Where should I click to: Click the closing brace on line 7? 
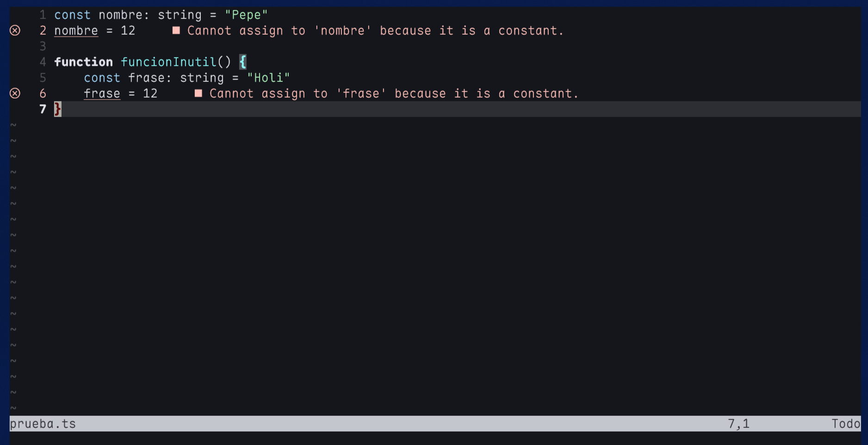58,110
